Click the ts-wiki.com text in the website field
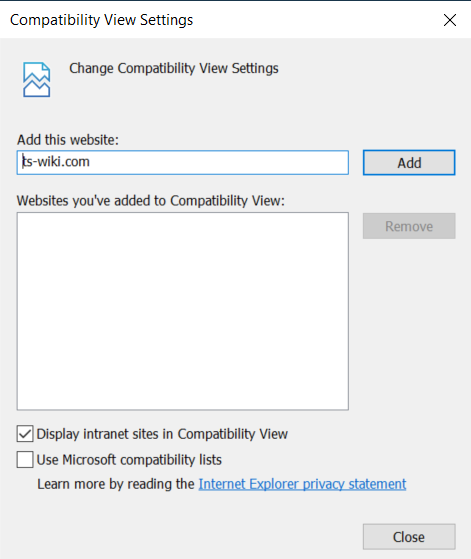The height and width of the screenshot is (559, 471). [56, 162]
